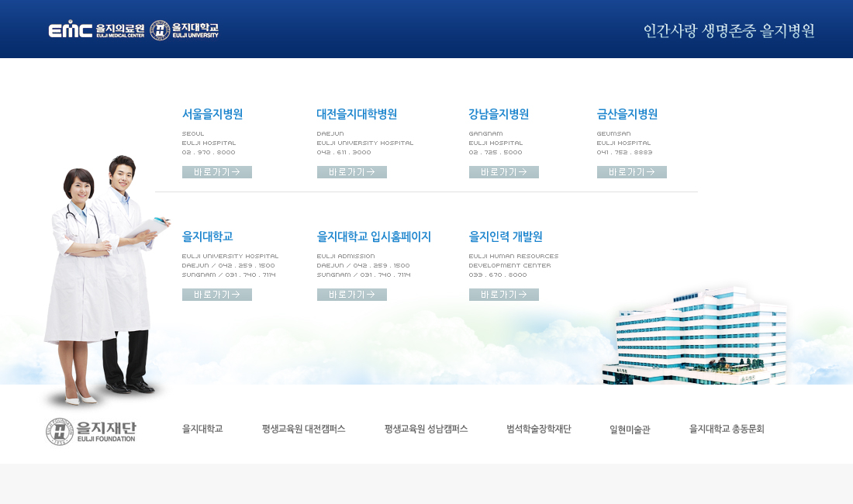Viewport: 853px width, 504px height.
Task: Go to 평생교육원 성남캠퍼스 in footer menu
Action: click(x=426, y=429)
